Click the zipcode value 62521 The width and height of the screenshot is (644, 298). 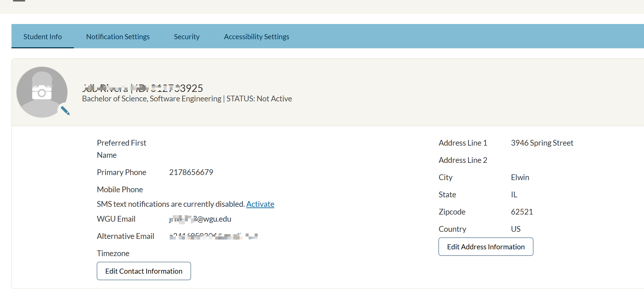point(522,212)
